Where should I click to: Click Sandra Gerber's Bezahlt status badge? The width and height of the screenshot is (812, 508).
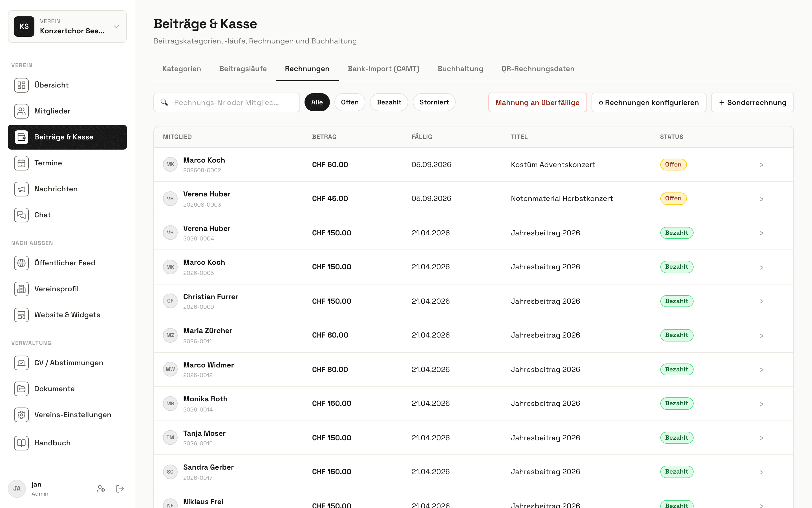(676, 472)
